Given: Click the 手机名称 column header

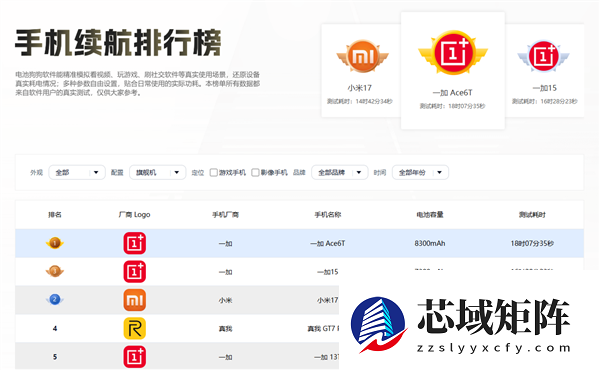Looking at the screenshot, I should tap(328, 215).
